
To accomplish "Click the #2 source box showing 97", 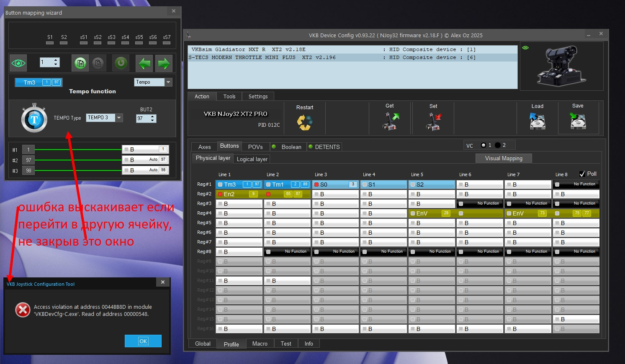I will click(x=28, y=160).
